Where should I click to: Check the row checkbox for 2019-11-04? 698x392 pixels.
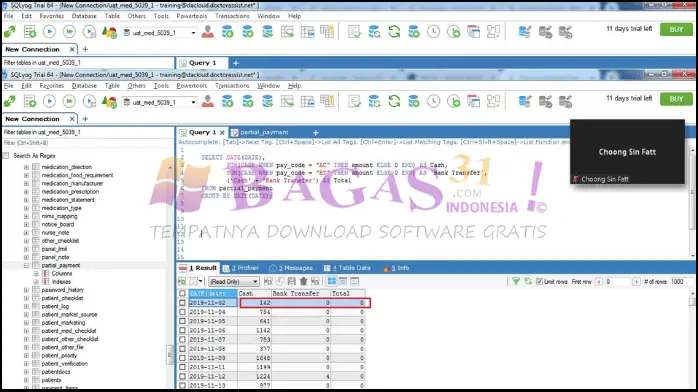click(x=182, y=312)
